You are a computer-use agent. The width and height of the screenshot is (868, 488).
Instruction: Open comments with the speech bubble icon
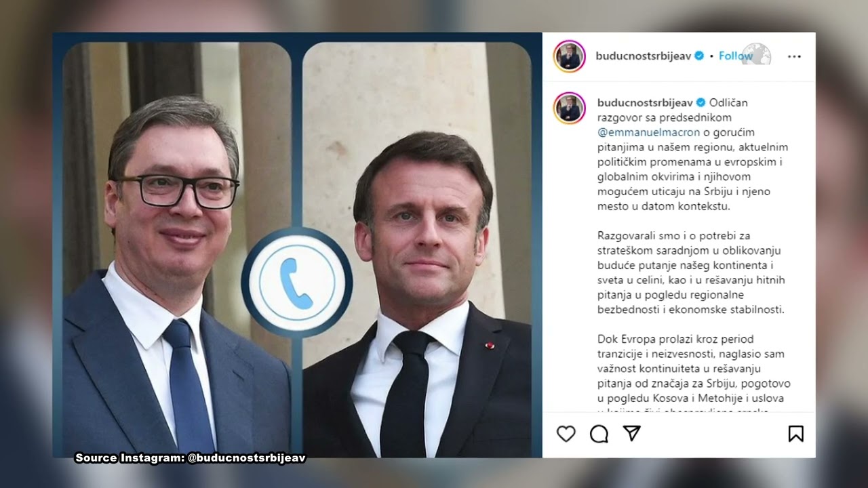(599, 434)
